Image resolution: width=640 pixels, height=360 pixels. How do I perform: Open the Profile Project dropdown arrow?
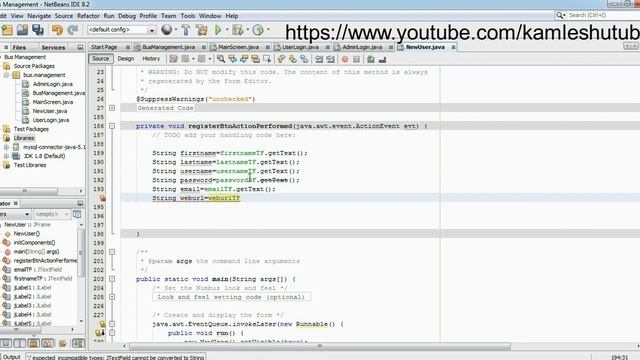click(268, 29)
